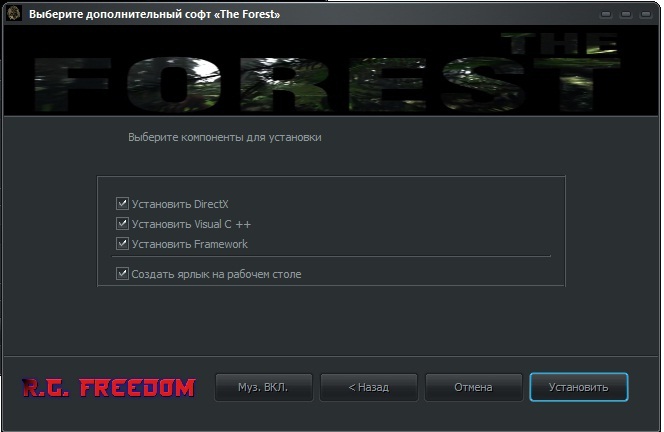
Task: Click the R.G. Freedom logo
Action: point(109,388)
